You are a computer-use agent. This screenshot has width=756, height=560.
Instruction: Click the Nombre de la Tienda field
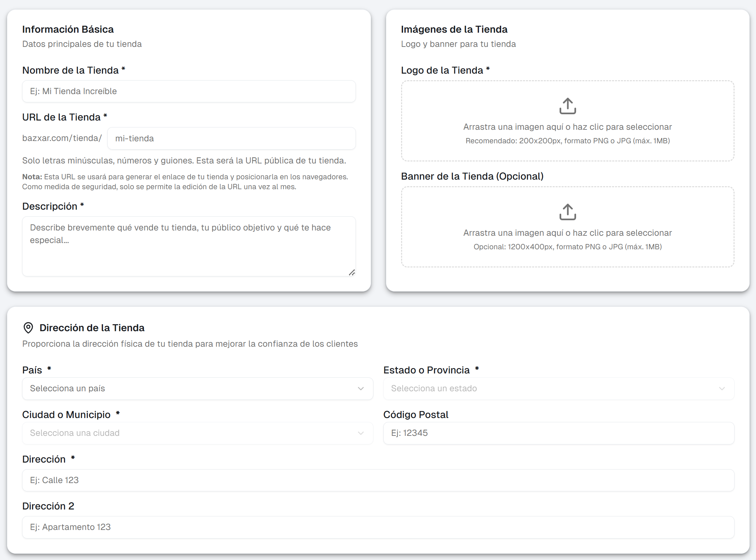[189, 91]
